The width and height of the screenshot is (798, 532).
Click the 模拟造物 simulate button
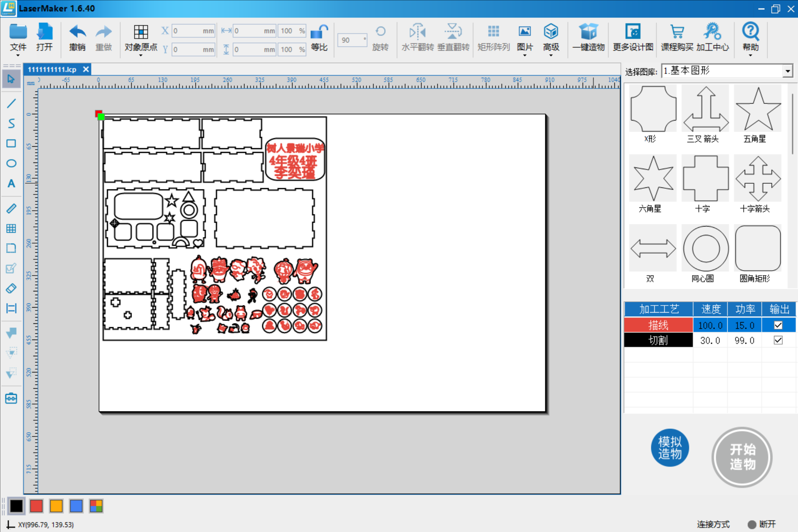670,448
